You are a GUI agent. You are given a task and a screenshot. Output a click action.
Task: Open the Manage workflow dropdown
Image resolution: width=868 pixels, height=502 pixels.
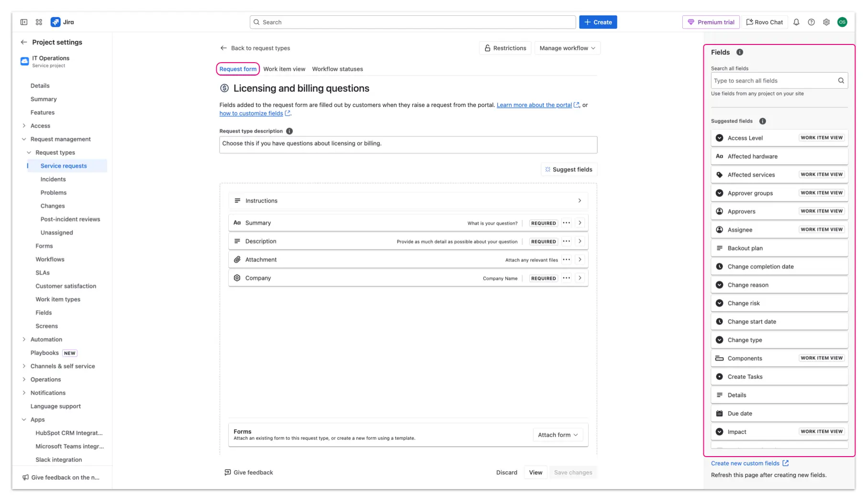pyautogui.click(x=568, y=48)
